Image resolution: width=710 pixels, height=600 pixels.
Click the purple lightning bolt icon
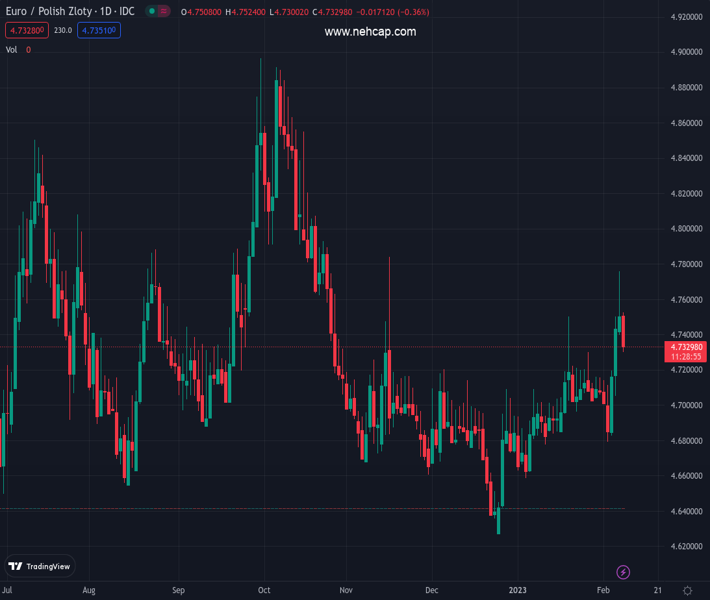623,572
